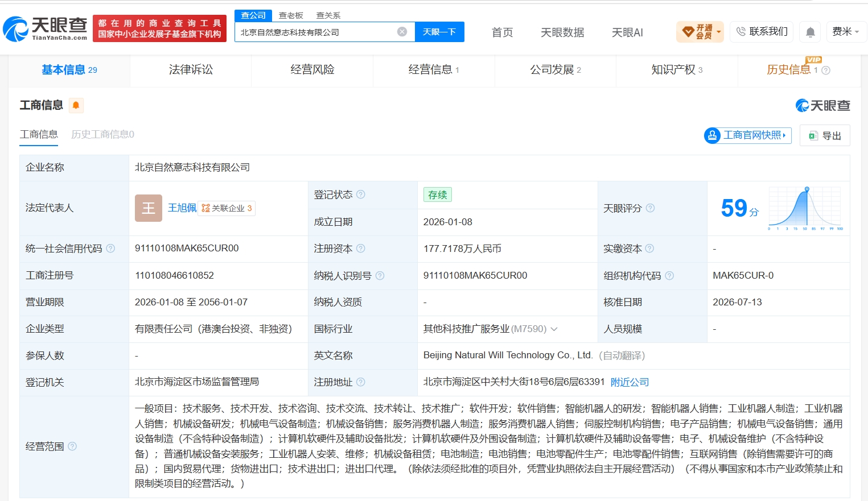Go to 首页 in top navigation
This screenshot has height=501, width=868.
(x=502, y=32)
